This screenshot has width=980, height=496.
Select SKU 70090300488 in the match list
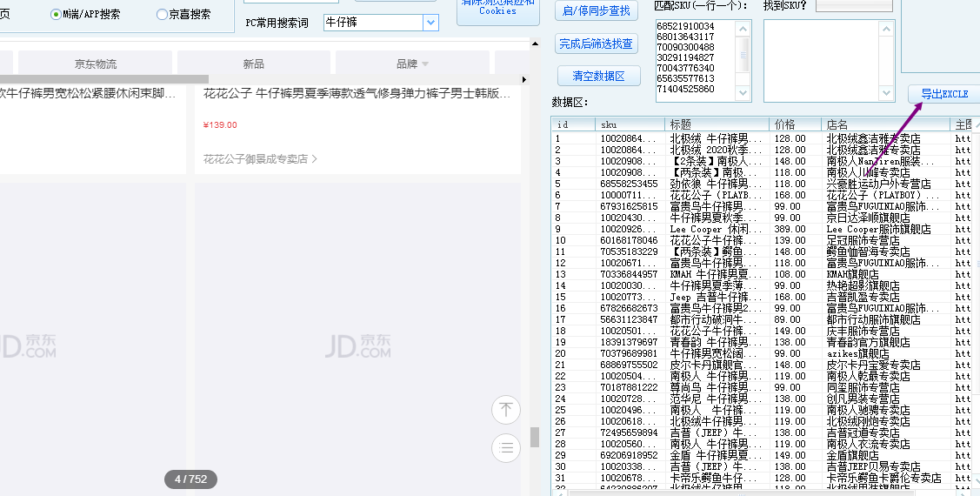tap(685, 47)
